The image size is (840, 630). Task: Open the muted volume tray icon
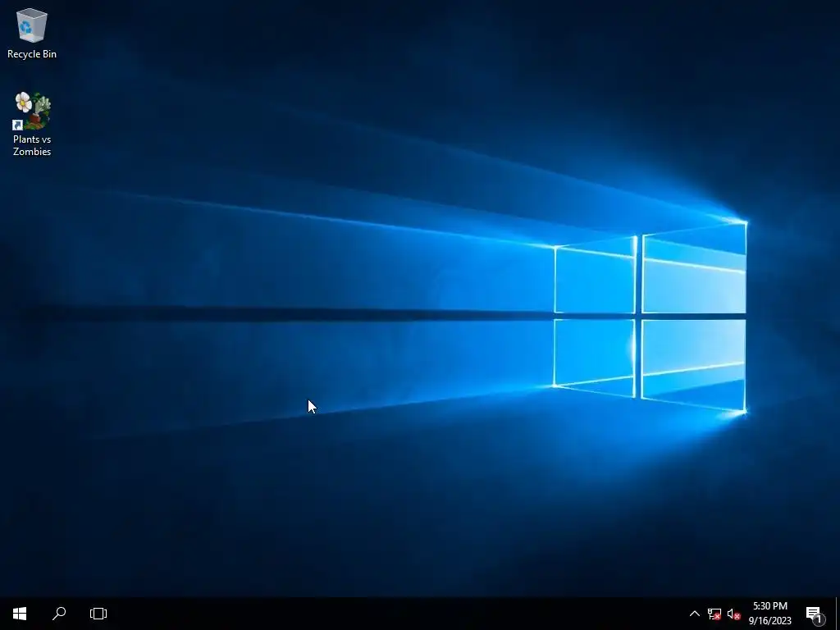click(x=733, y=614)
